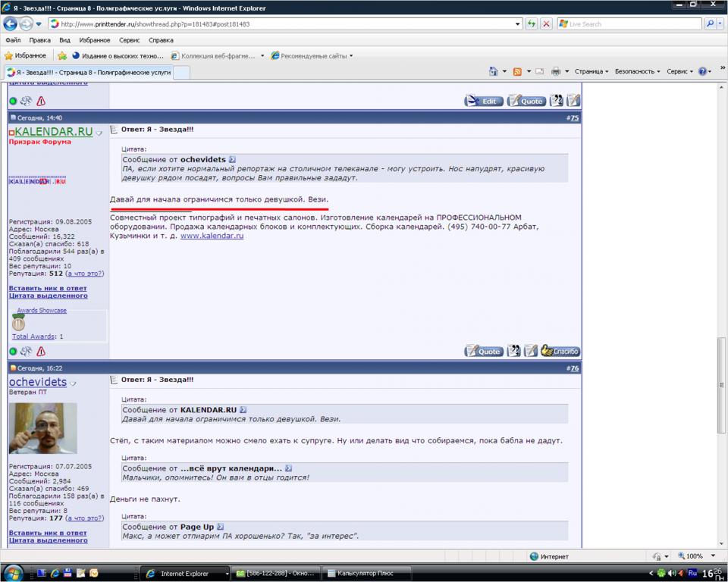Click the quick reply icon in post #75 footer

coord(531,351)
